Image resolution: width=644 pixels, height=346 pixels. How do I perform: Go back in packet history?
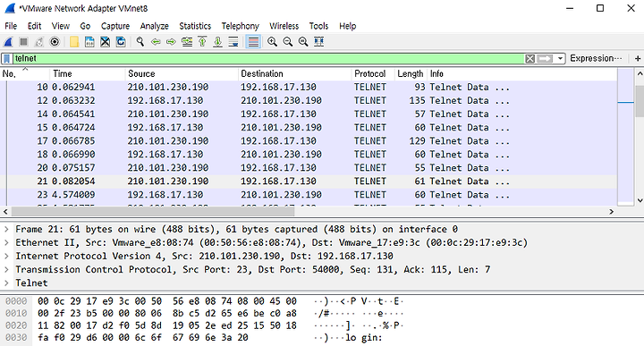[156, 42]
